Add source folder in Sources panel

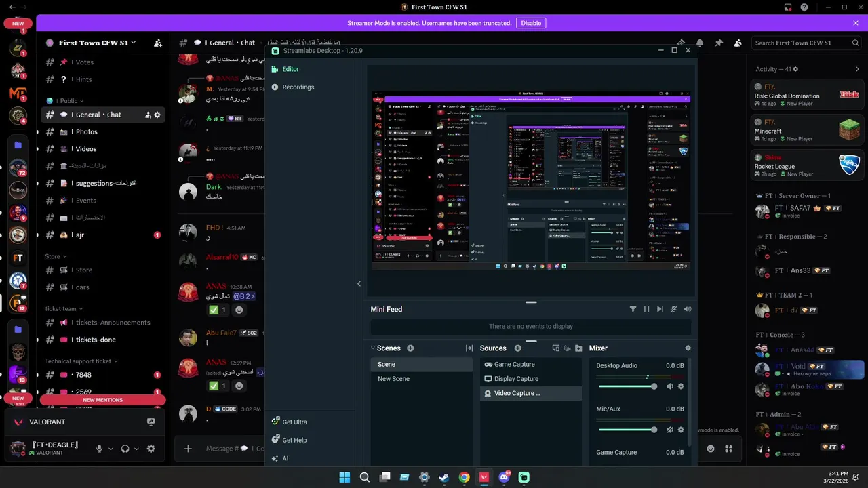[x=578, y=348]
